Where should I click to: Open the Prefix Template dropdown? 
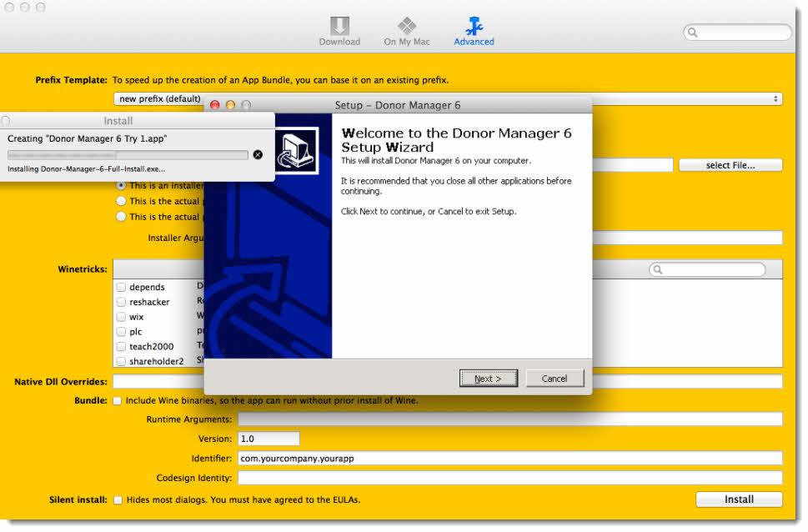(x=447, y=98)
